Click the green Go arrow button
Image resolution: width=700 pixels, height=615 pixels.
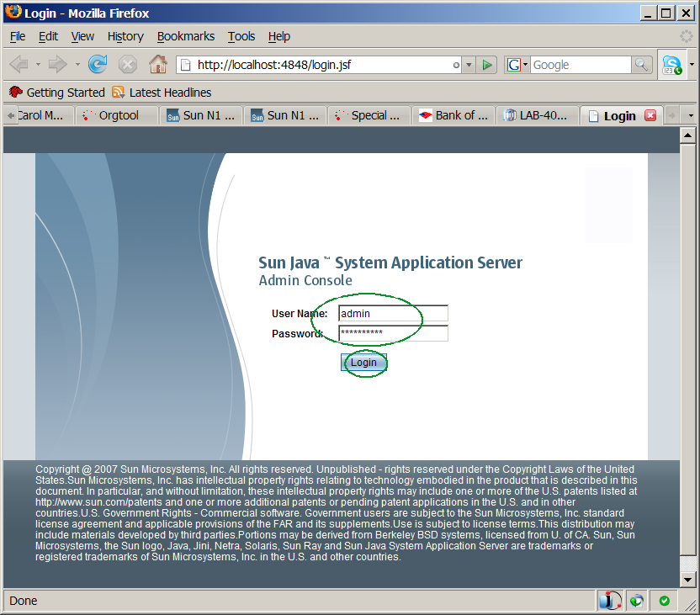coord(486,65)
